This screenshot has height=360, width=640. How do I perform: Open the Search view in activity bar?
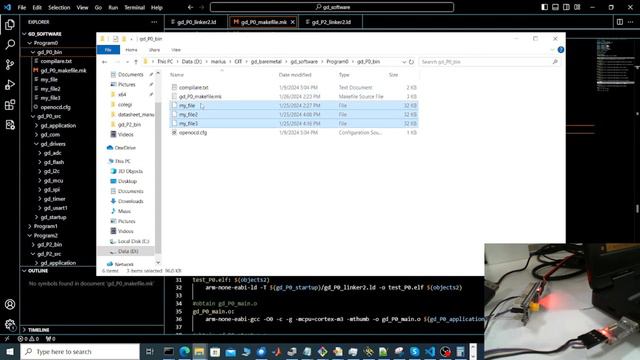(10, 44)
